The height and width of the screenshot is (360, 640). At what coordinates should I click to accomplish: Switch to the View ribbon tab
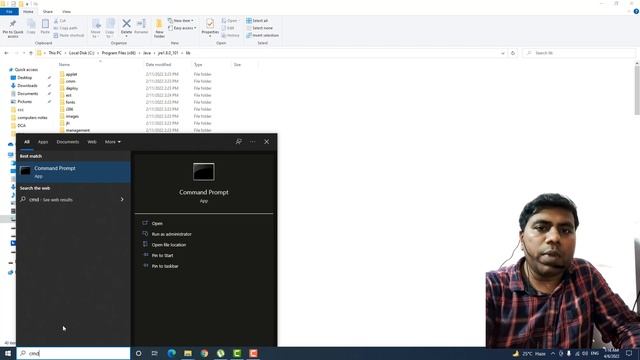point(66,11)
